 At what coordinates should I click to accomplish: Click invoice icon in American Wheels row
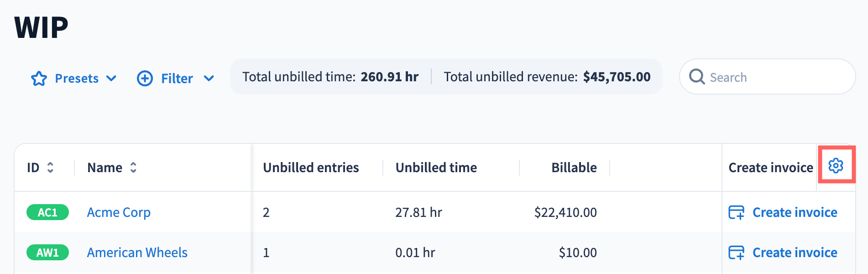[736, 253]
